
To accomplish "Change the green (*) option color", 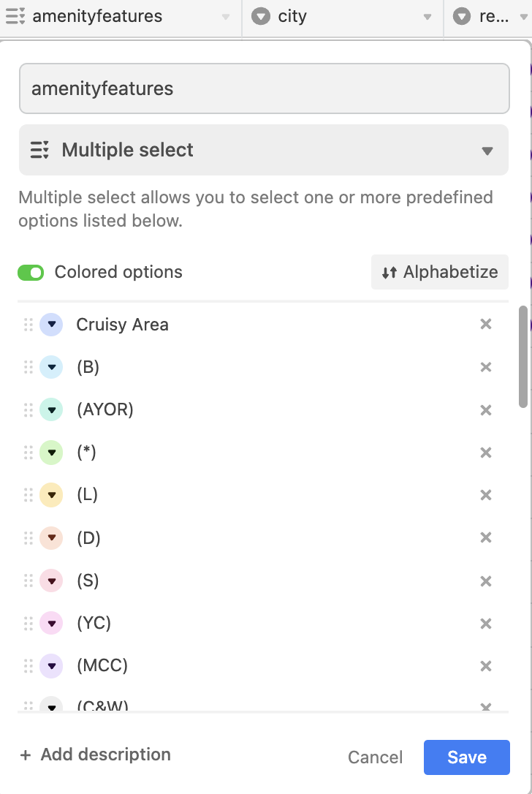I will [51, 453].
